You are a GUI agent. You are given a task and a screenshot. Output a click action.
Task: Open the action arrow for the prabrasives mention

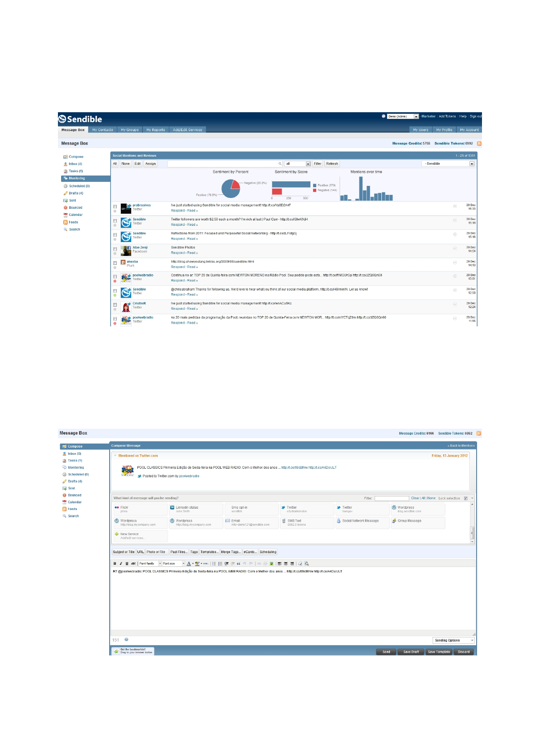pyautogui.click(x=455, y=206)
